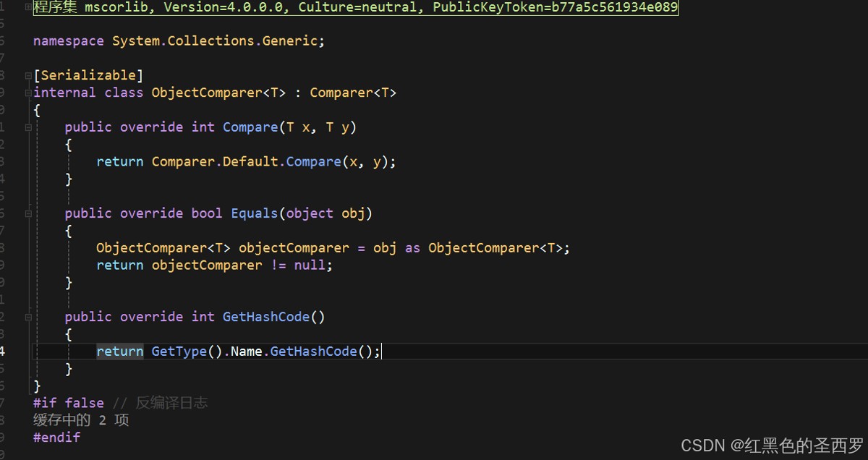Click 'GetHashCode' in the return statement call

[314, 352]
